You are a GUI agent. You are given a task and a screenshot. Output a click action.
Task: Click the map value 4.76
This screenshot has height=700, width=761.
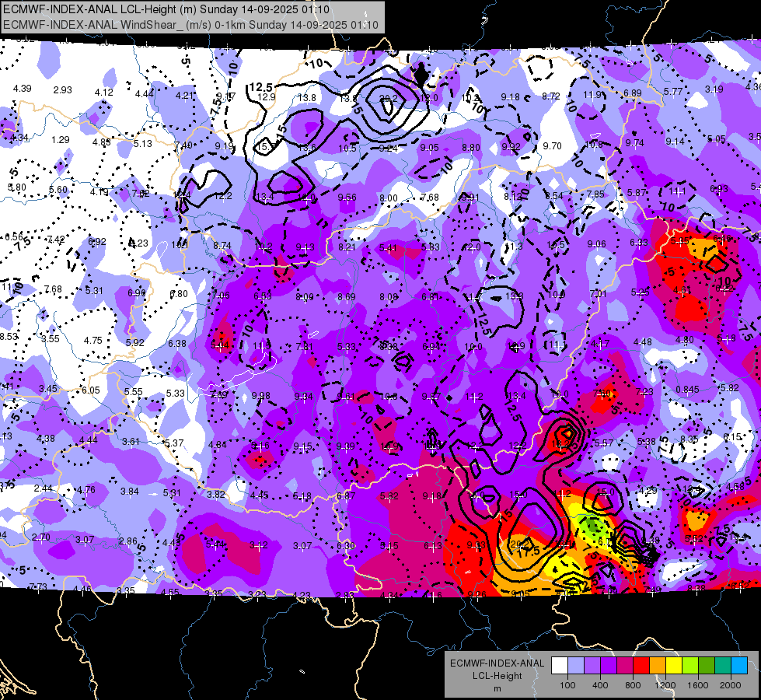pyautogui.click(x=86, y=490)
